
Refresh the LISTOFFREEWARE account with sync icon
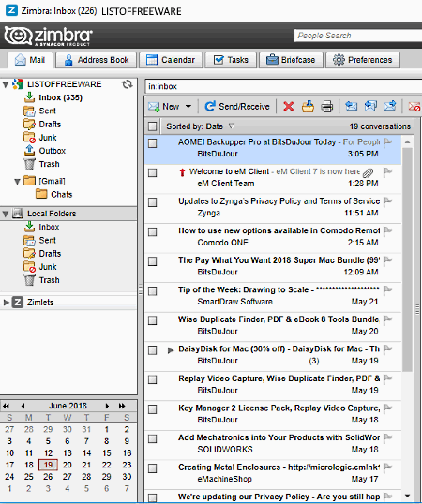127,84
